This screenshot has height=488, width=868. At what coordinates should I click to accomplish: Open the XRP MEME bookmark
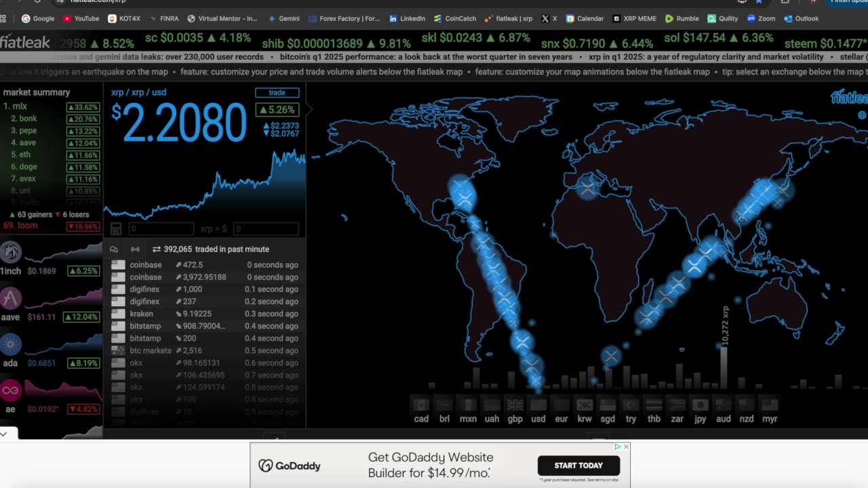click(x=634, y=18)
